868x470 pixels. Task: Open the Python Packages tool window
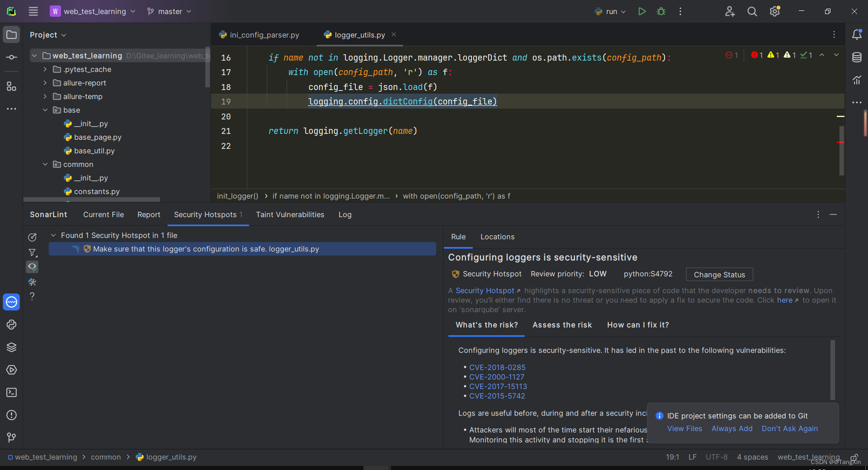tap(12, 347)
